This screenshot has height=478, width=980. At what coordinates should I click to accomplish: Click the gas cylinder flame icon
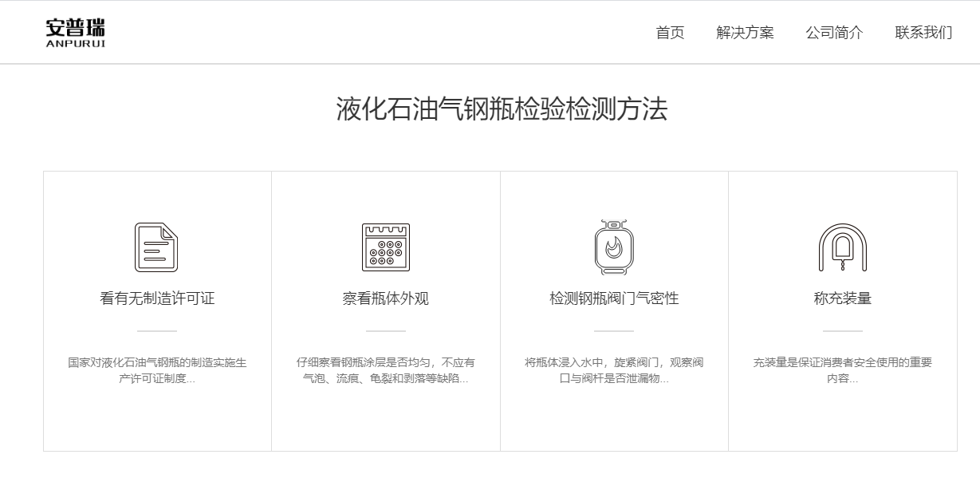point(613,247)
